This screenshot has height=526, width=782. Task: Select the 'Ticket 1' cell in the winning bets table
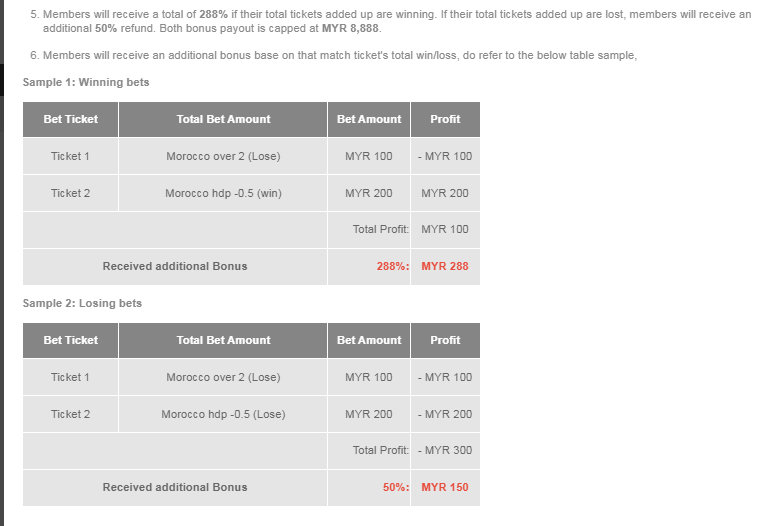[x=71, y=156]
